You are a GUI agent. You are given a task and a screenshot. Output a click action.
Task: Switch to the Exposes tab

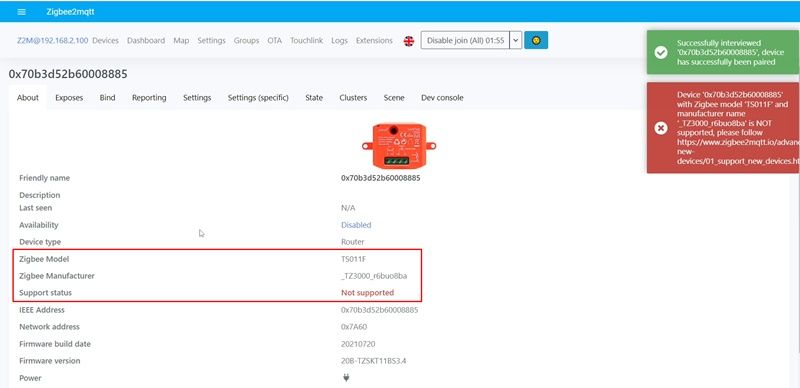pyautogui.click(x=69, y=98)
